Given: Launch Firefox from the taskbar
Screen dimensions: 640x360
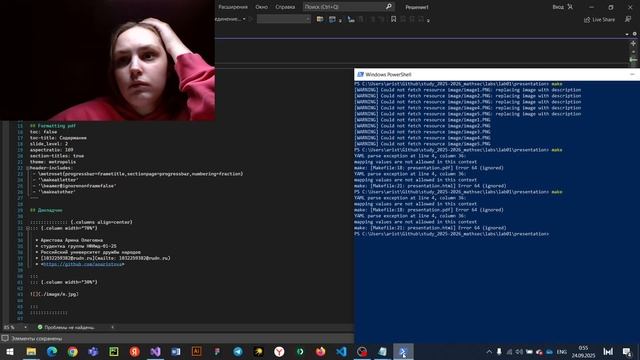Looking at the screenshot, I should (320, 351).
